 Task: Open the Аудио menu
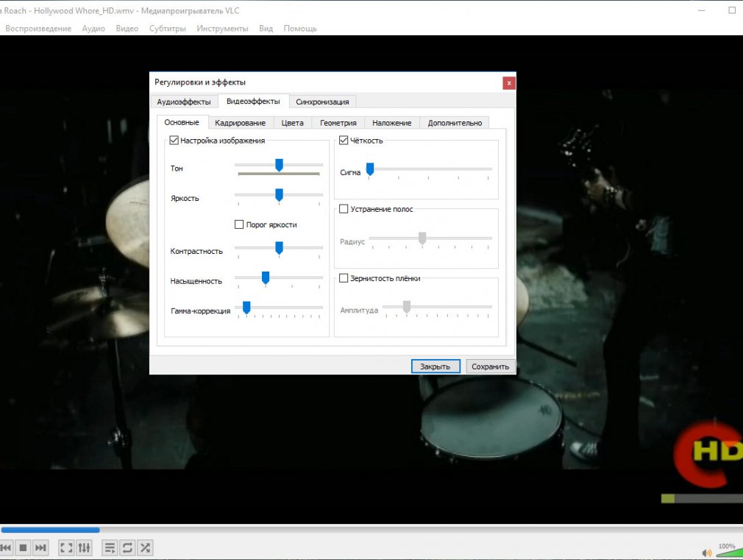pyautogui.click(x=93, y=29)
